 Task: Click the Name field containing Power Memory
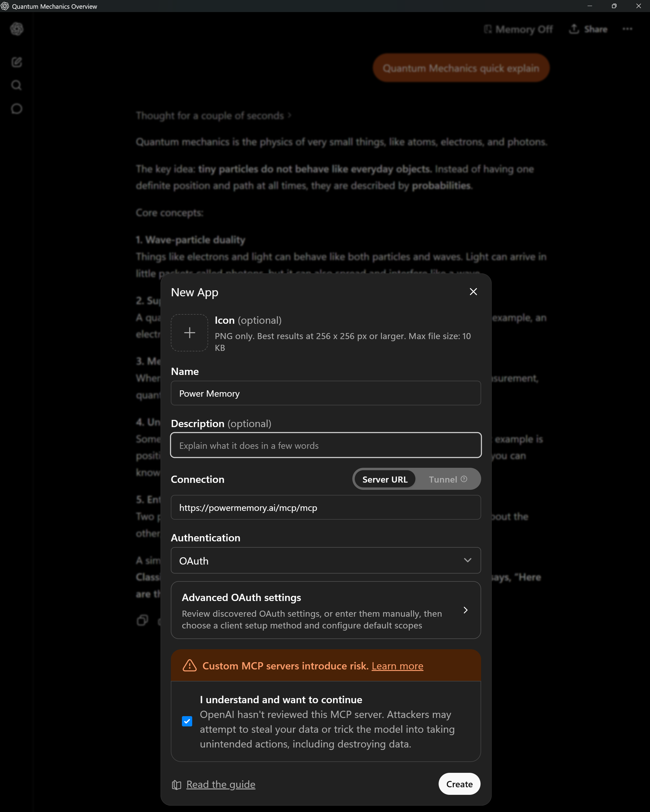coord(325,393)
